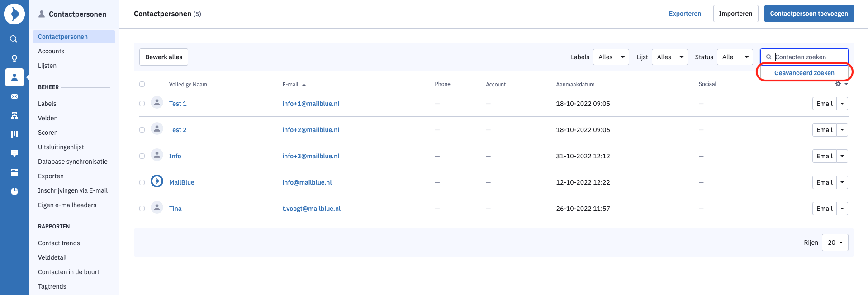
Task: Click the avatar icon of Test 1
Action: (157, 103)
